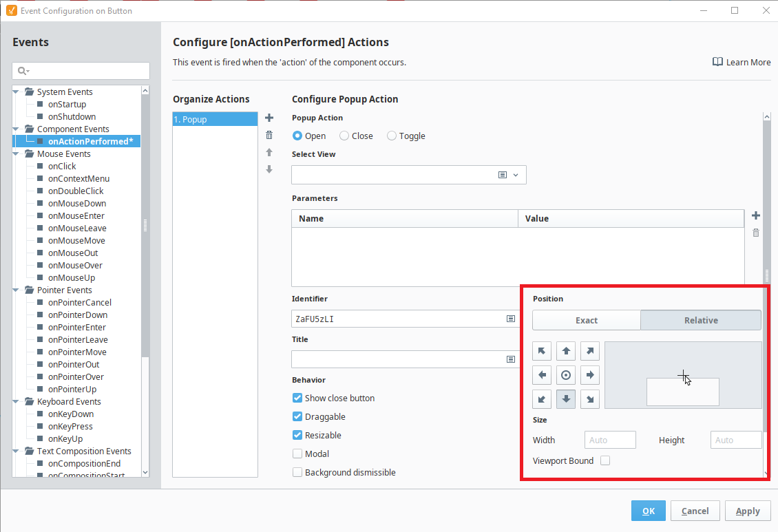Open binding icon in Select View field
The image size is (778, 532).
coord(503,175)
